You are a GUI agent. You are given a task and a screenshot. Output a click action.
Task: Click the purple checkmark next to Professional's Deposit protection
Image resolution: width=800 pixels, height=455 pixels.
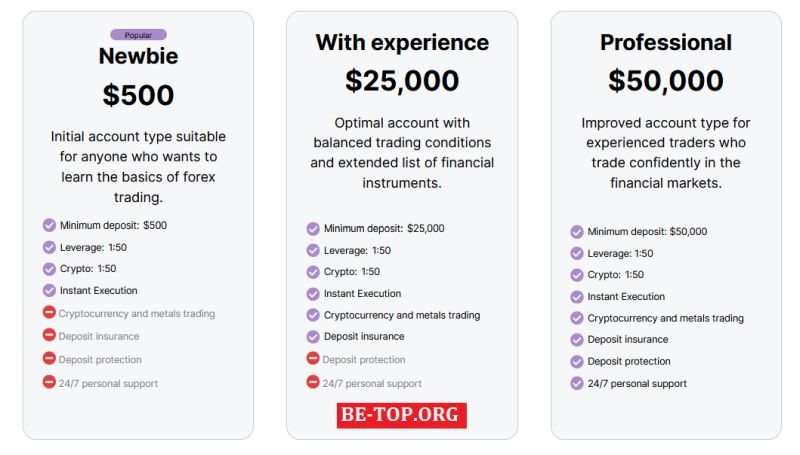tap(577, 361)
